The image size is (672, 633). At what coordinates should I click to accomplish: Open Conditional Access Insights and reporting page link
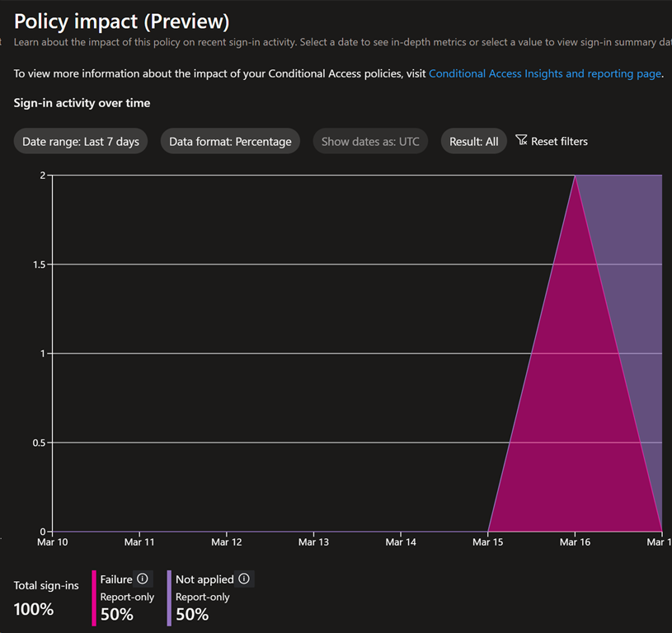click(544, 73)
